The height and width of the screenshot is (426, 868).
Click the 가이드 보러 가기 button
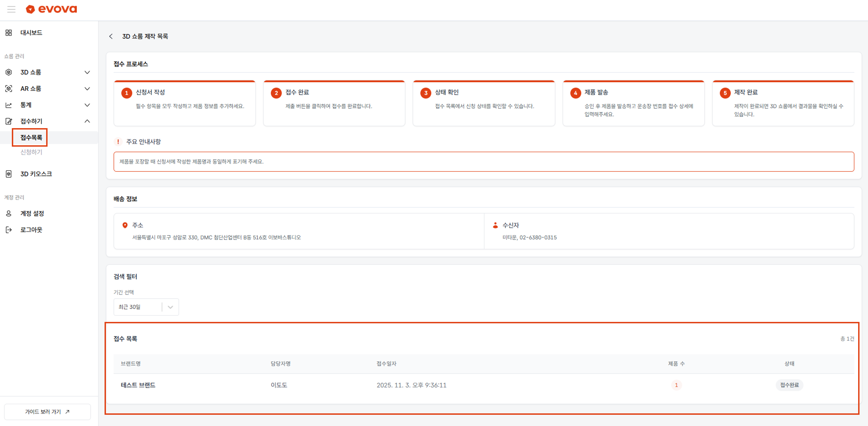coord(47,412)
